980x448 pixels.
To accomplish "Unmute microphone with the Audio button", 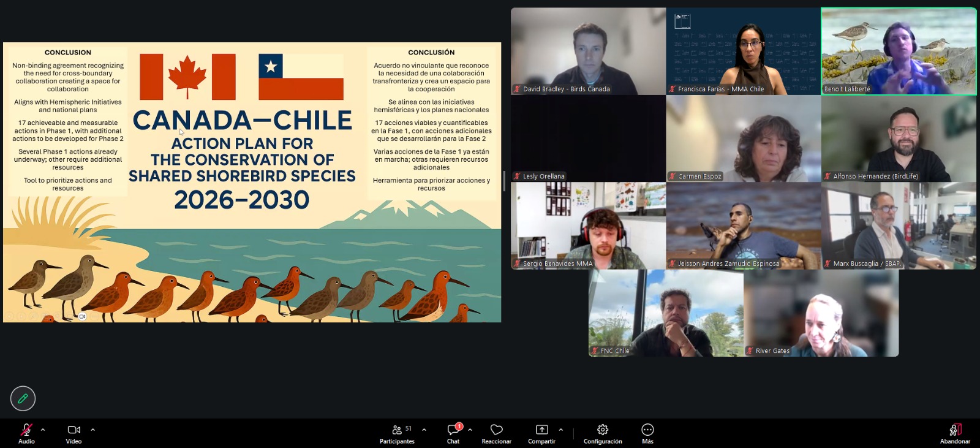I will point(26,433).
